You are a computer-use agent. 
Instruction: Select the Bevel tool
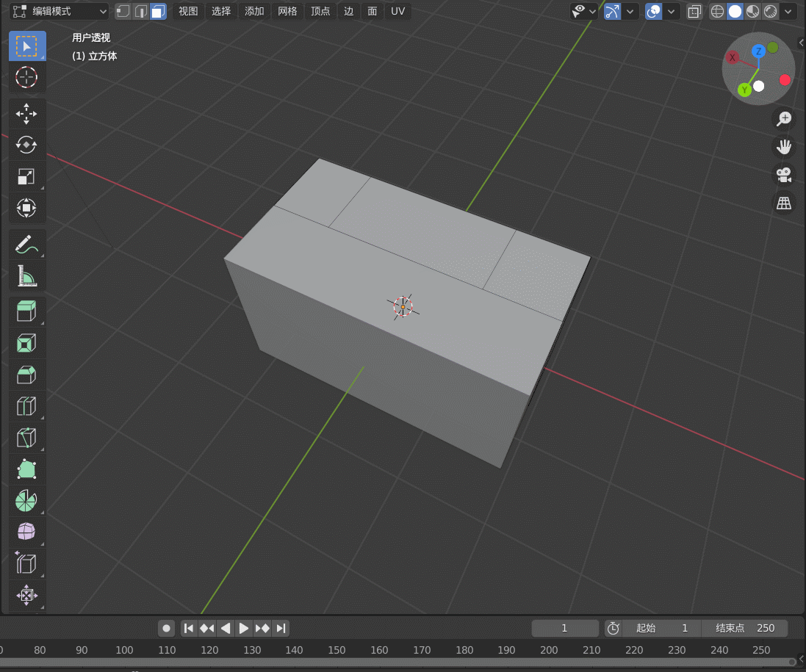(27, 375)
